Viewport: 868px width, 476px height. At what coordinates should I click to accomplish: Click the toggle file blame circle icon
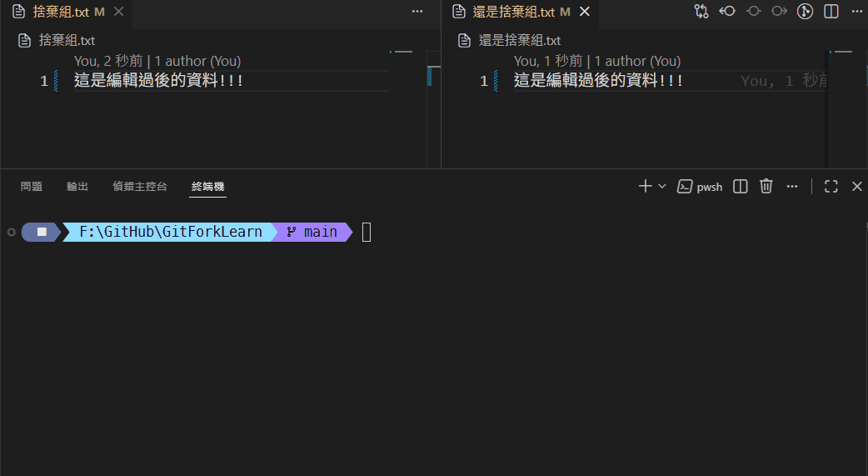[753, 12]
